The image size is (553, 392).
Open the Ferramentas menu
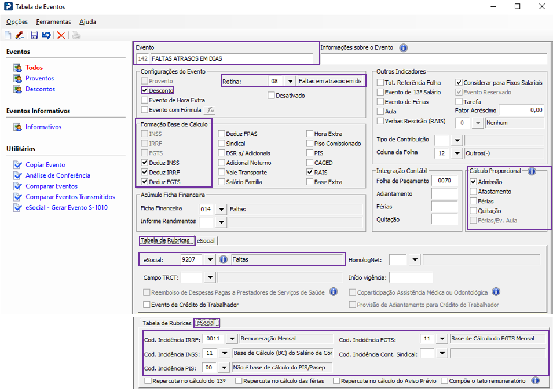click(53, 22)
